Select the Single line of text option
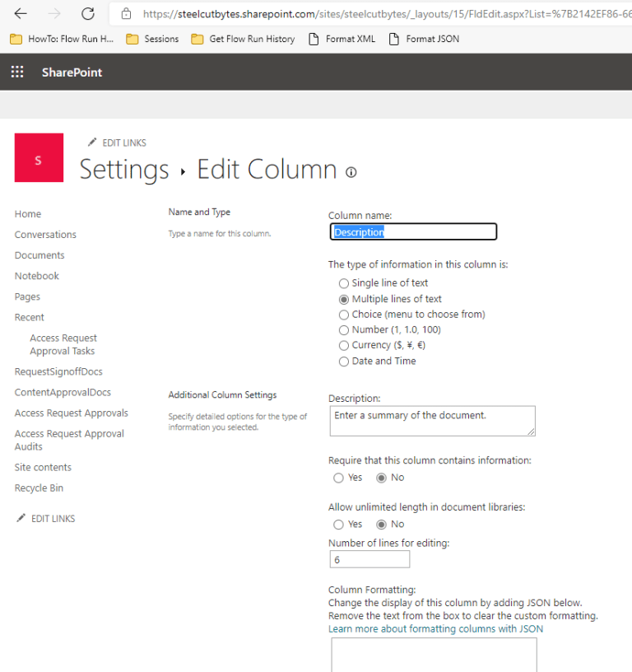The image size is (632, 672). click(x=343, y=284)
